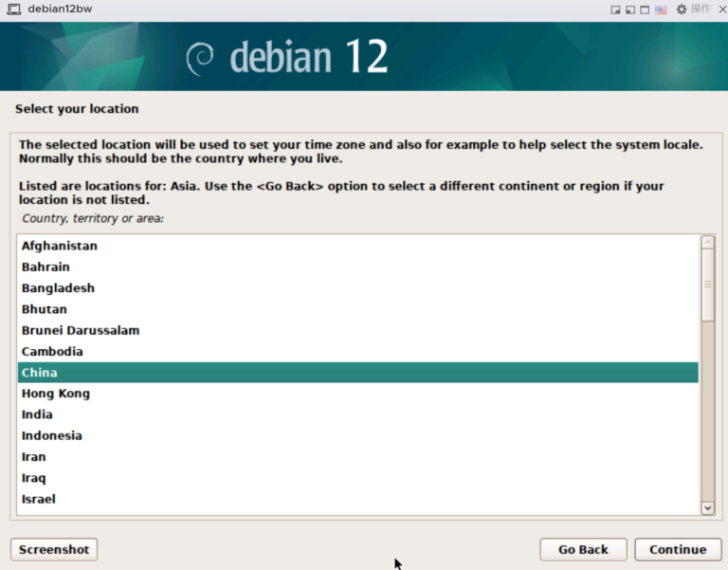728x570 pixels.
Task: Click the scrollbar up arrow
Action: pyautogui.click(x=707, y=243)
